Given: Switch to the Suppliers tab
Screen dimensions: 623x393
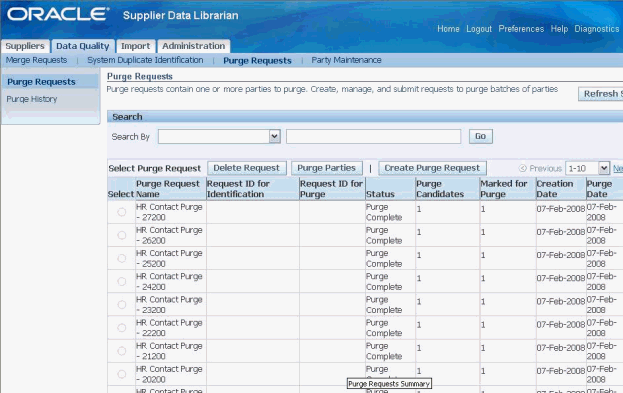Looking at the screenshot, I should coord(25,46).
